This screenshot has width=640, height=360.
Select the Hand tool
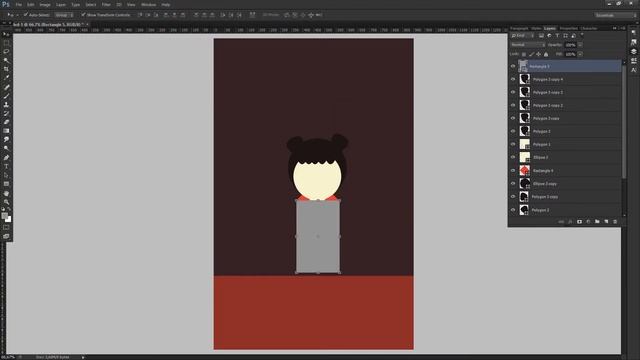pyautogui.click(x=6, y=193)
